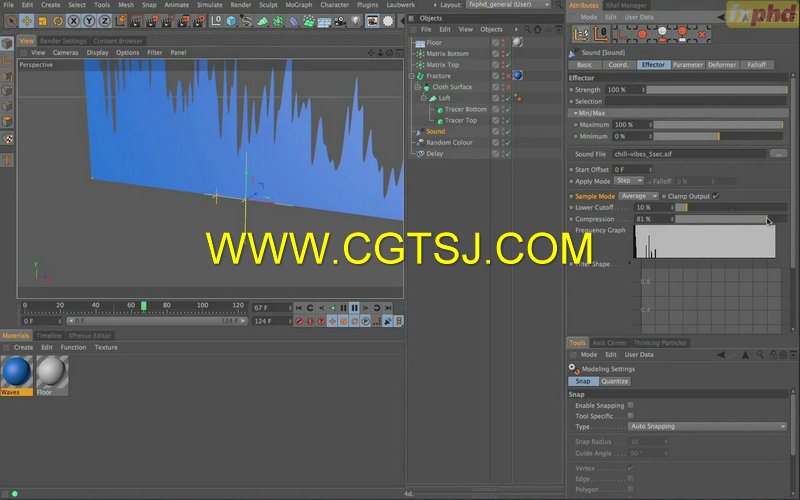Open the Layout dropdown
The height and width of the screenshot is (500, 800).
tap(508, 4)
